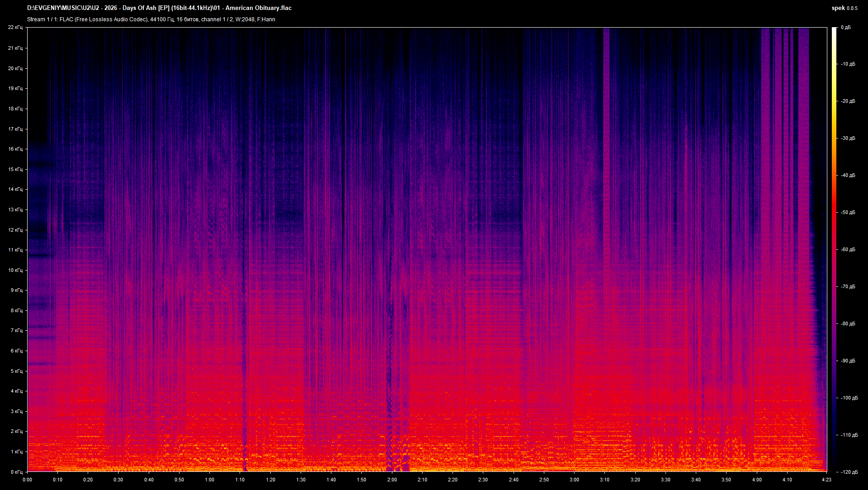868x490 pixels.
Task: Select the 22 кГц frequency axis label
Action: coord(16,27)
